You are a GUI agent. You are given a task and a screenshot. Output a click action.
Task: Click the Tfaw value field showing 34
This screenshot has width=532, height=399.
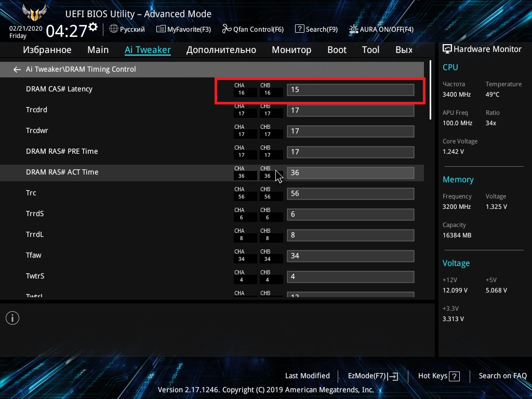pyautogui.click(x=351, y=256)
